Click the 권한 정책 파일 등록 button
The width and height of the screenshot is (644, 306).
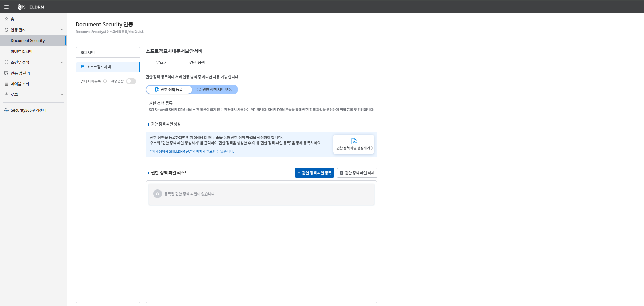[x=315, y=173]
